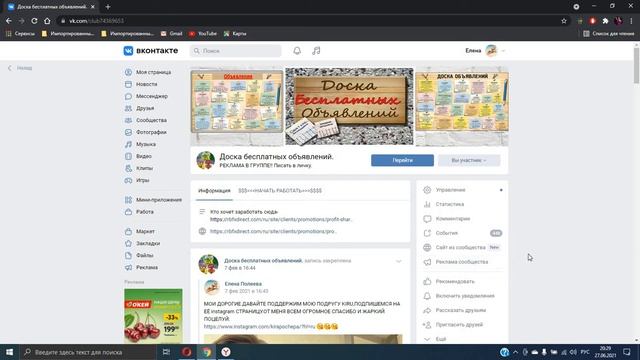
Task: Expand pinned post options chevron
Action: pyautogui.click(x=399, y=261)
